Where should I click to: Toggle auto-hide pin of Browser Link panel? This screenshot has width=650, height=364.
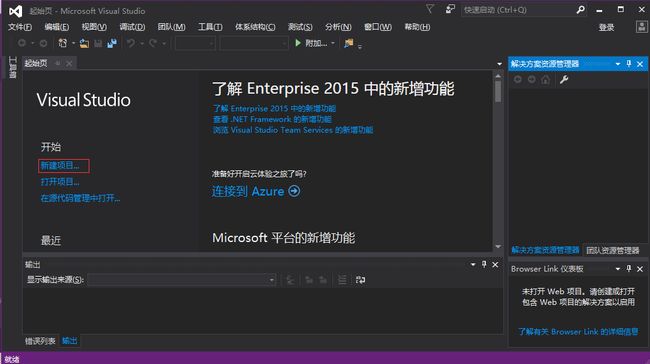(629, 269)
